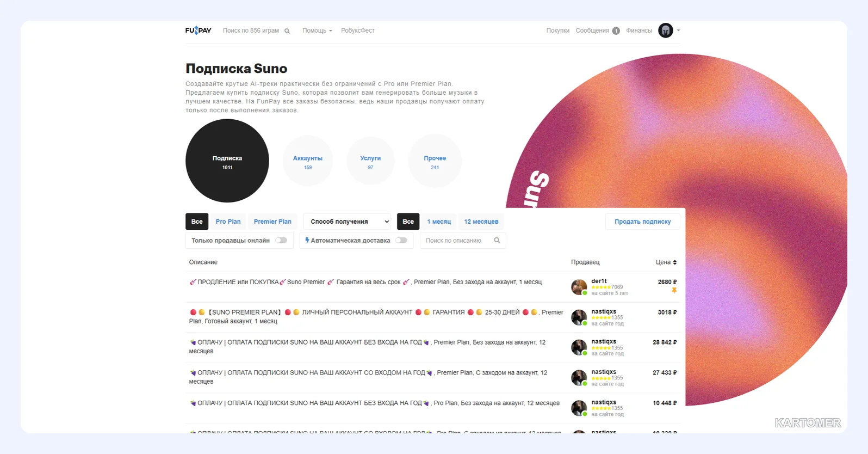Select the plan filter 'Все' button
Viewport: 868px width, 454px height.
coord(197,222)
